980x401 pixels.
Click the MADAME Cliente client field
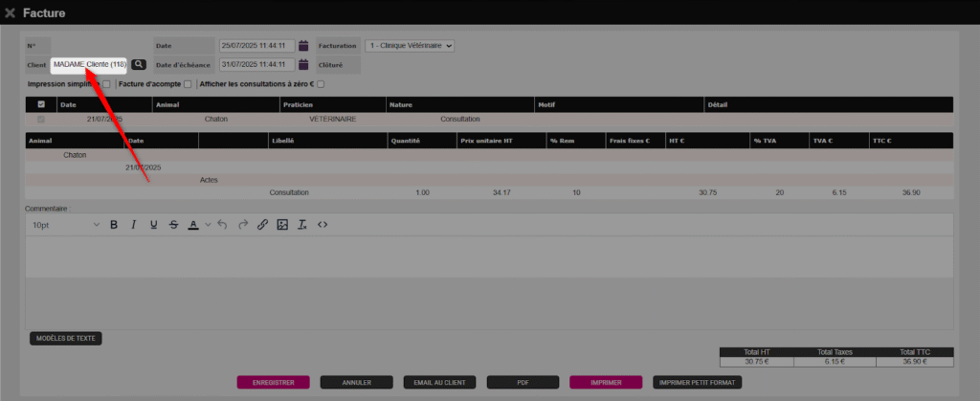pos(89,64)
